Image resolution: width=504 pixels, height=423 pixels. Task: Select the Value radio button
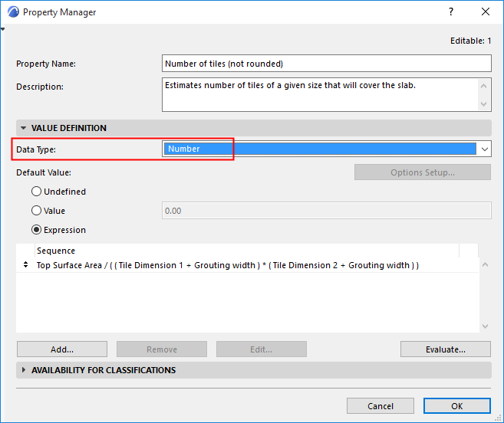pyautogui.click(x=36, y=211)
